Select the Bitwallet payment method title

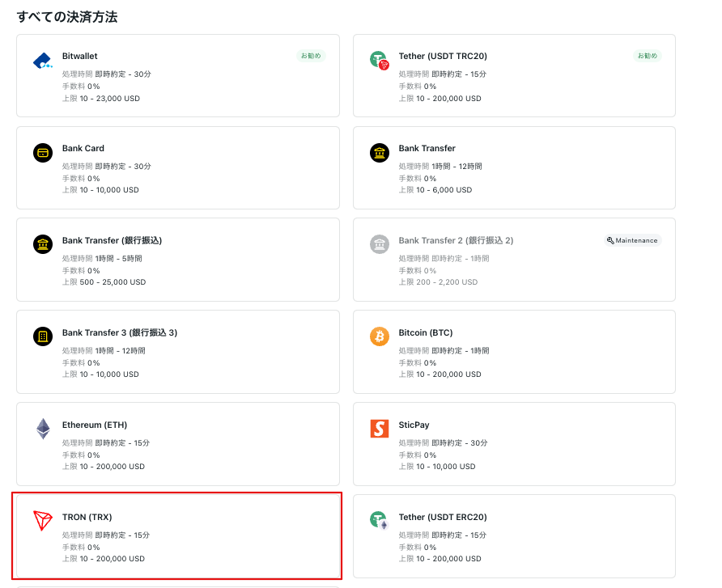(x=79, y=56)
